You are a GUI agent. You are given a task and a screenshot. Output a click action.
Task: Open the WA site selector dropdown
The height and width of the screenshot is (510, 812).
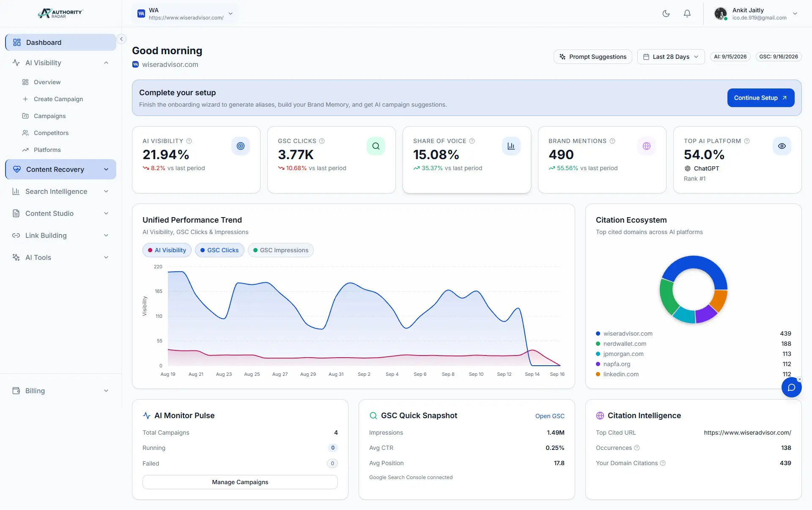pos(185,14)
